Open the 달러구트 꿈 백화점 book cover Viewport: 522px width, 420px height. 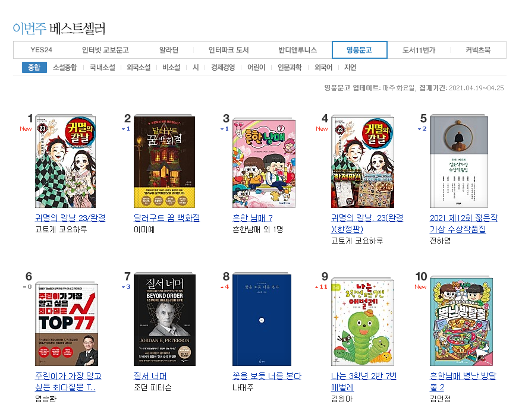pyautogui.click(x=165, y=162)
